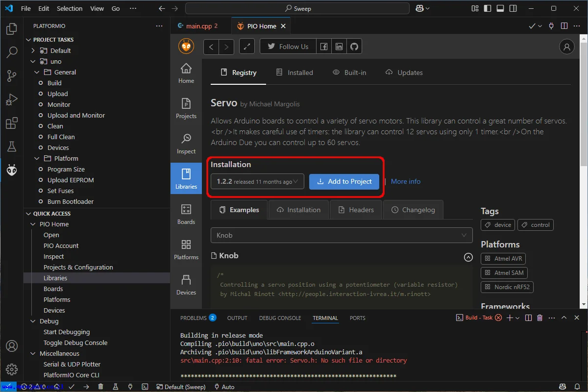Open the Source Control activity bar icon
The image size is (588, 392).
click(12, 76)
